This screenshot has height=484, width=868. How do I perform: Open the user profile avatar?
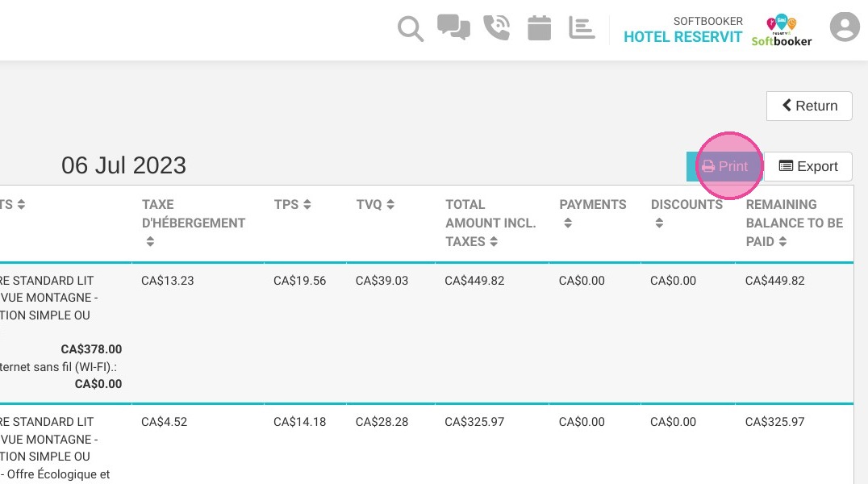(x=844, y=27)
